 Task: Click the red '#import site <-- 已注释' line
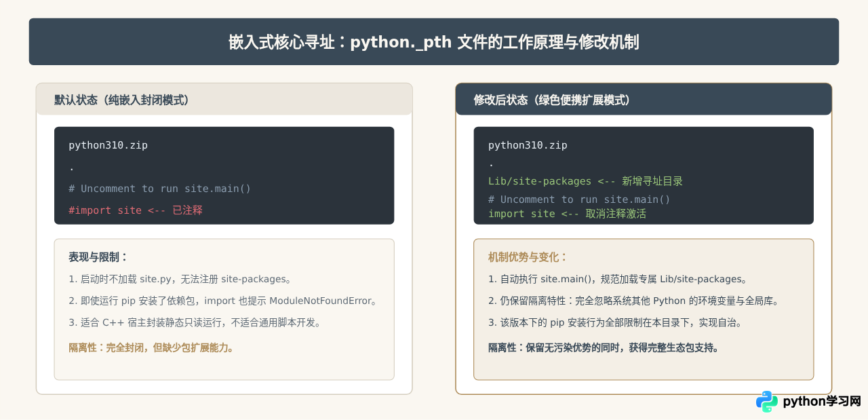click(x=136, y=210)
